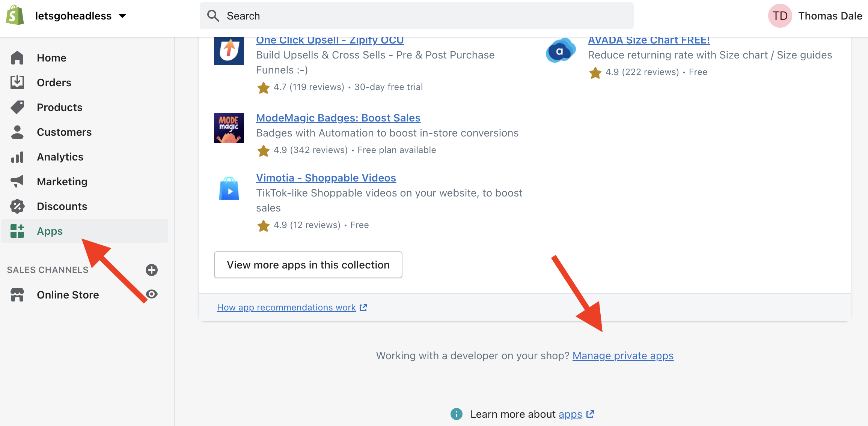868x426 pixels.
Task: Click the Analytics bar chart icon
Action: click(17, 157)
